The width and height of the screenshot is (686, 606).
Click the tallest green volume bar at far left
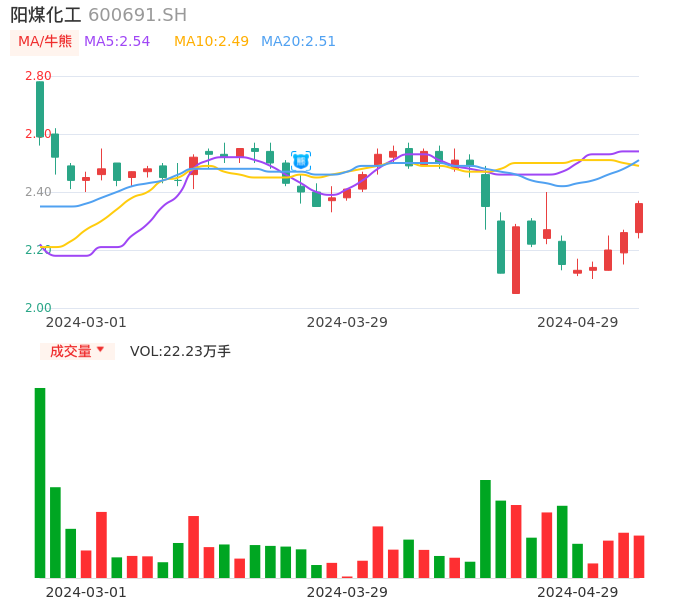(x=40, y=482)
